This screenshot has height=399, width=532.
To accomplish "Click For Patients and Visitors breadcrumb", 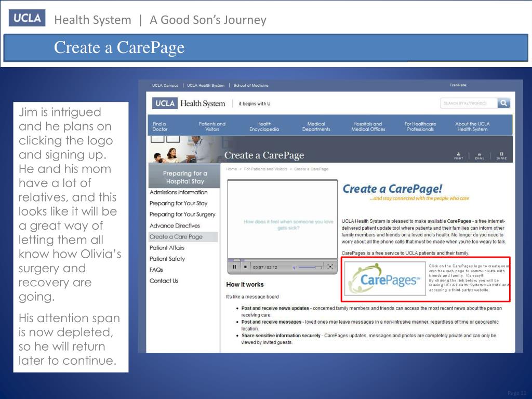I will (265, 169).
